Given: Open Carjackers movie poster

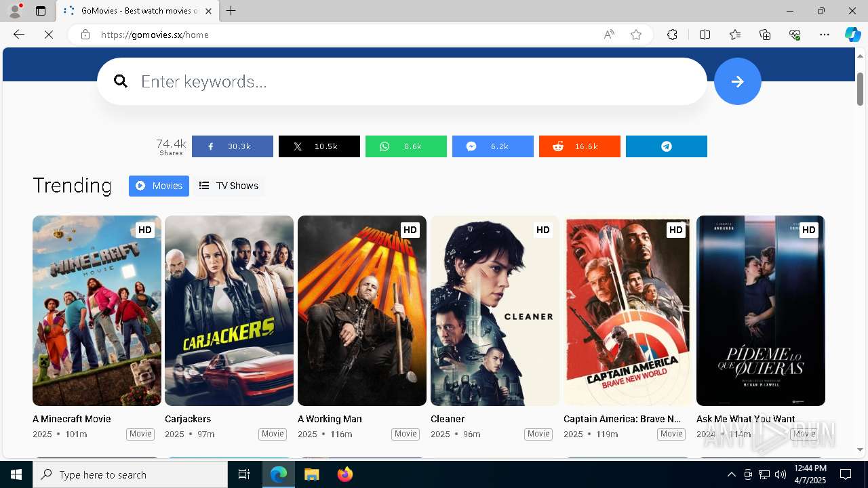Looking at the screenshot, I should point(229,310).
